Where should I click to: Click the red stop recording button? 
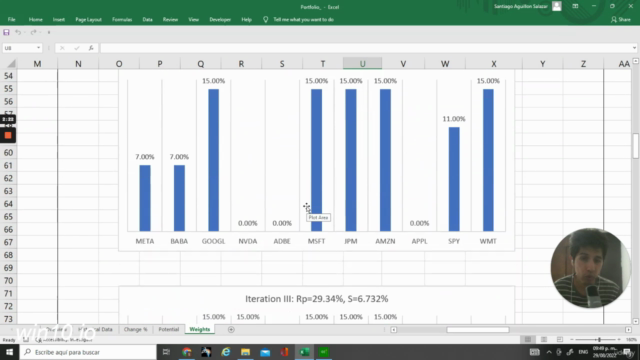click(x=8, y=136)
